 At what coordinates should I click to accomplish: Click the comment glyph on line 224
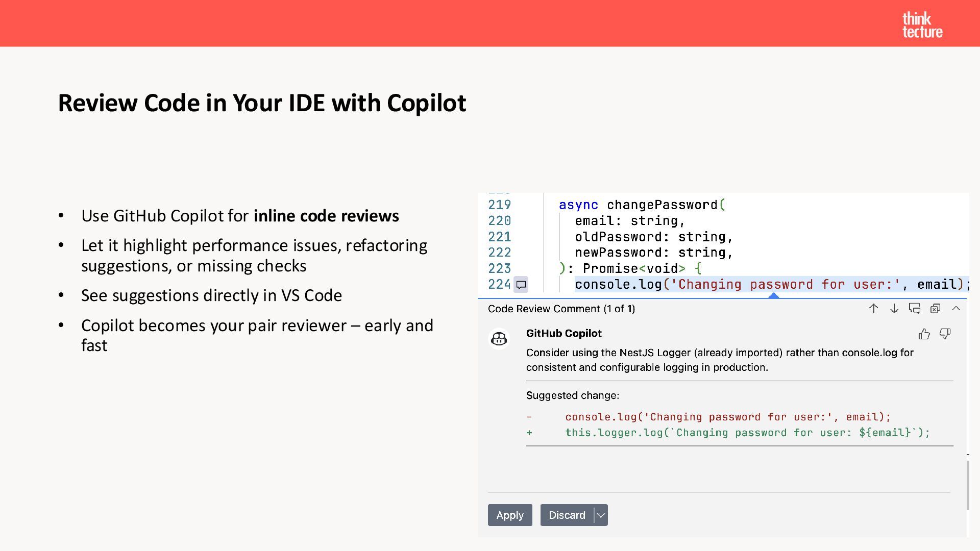point(521,285)
